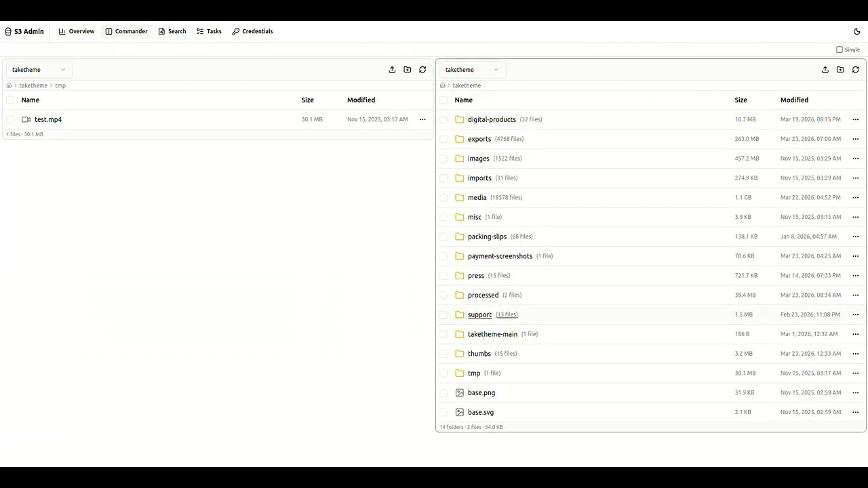Open actions menu for taketheme-main folder
The width and height of the screenshot is (868, 488).
pos(856,334)
